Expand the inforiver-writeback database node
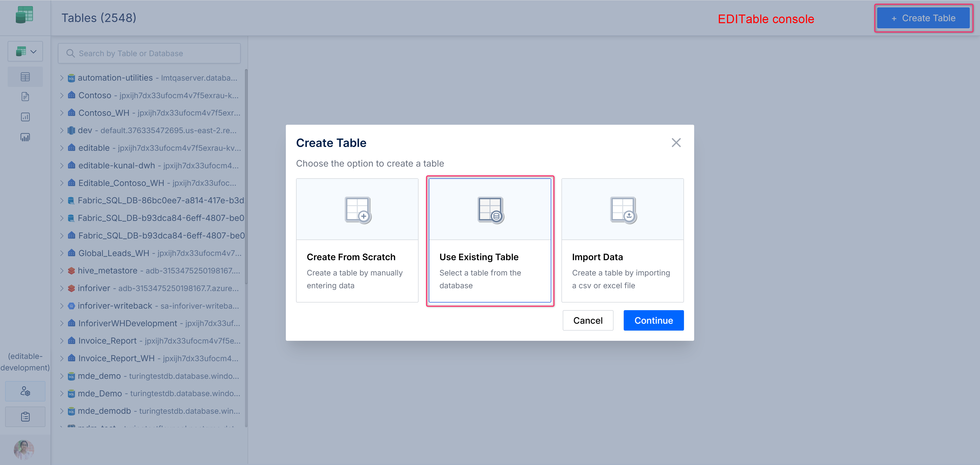This screenshot has width=980, height=465. pyautogui.click(x=62, y=306)
